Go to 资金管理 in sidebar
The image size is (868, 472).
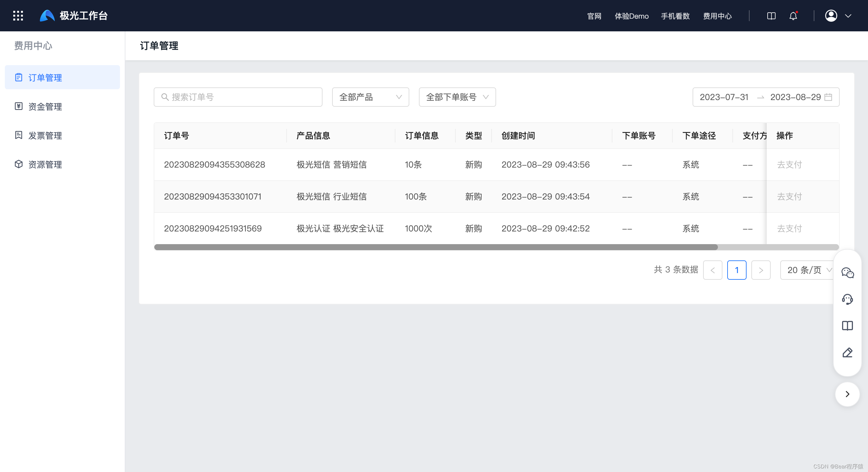point(45,106)
